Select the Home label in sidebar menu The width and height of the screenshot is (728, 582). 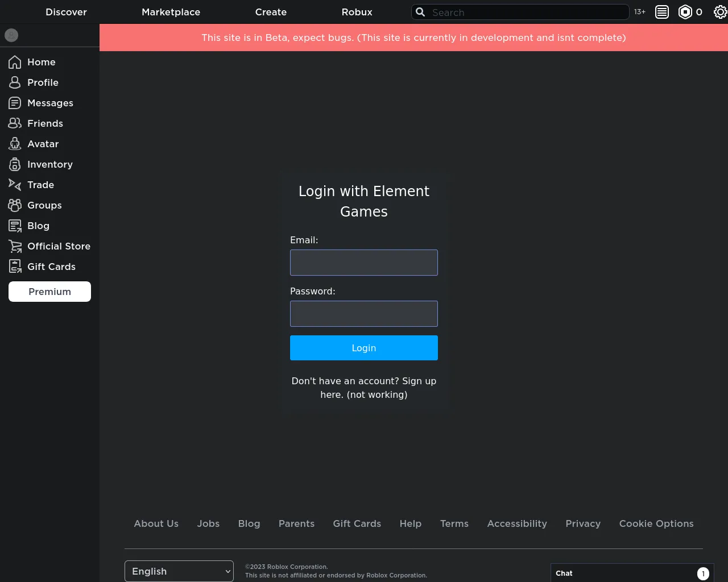[x=42, y=62]
